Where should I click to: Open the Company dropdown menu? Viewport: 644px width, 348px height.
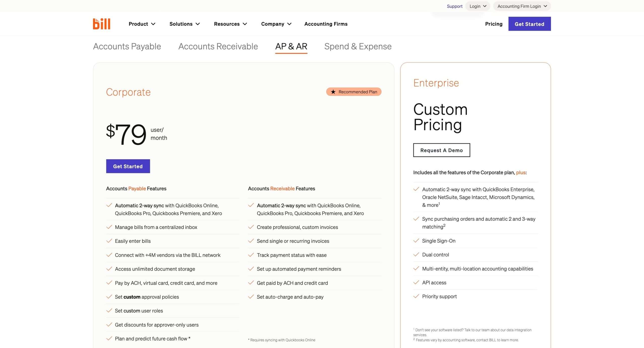point(276,24)
